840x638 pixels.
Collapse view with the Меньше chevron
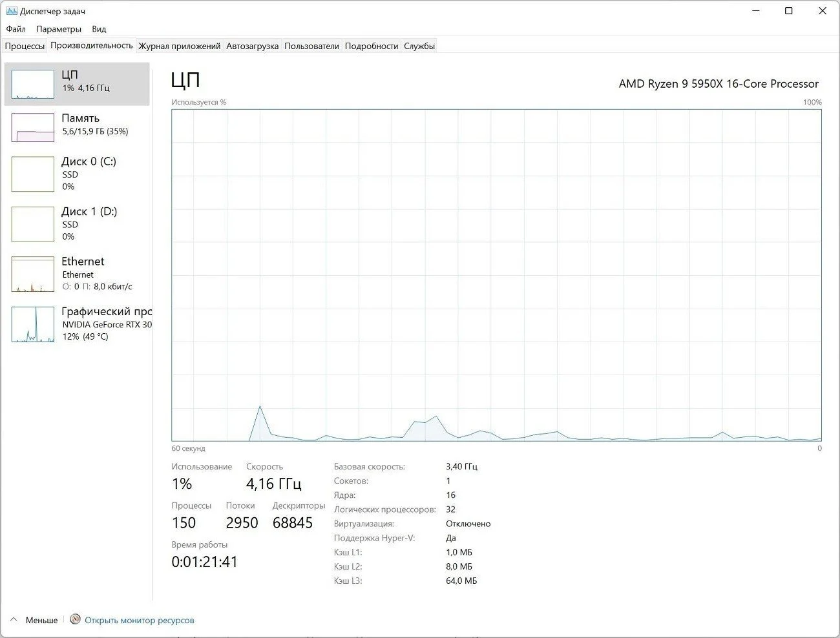click(x=14, y=620)
